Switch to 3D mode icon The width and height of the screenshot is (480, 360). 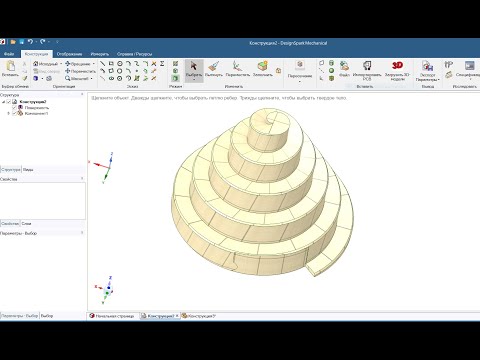pyautogui.click(x=175, y=78)
